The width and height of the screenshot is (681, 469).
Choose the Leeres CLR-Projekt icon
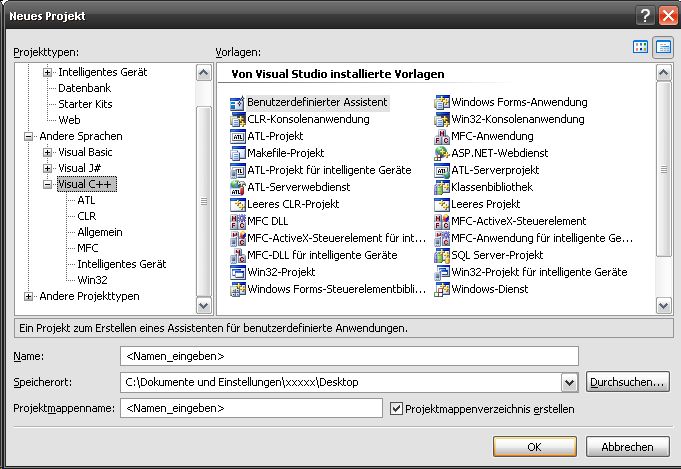(x=237, y=205)
